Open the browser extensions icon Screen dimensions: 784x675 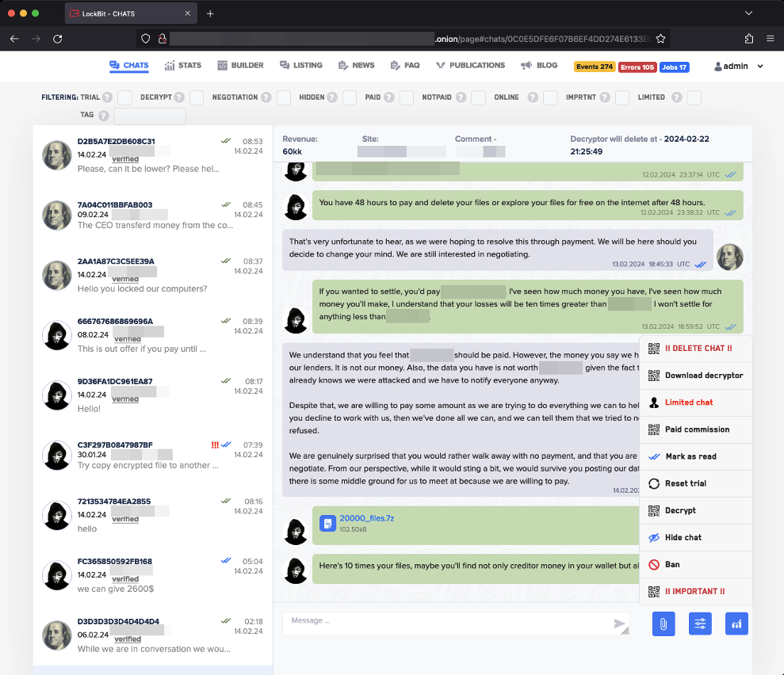click(x=749, y=38)
